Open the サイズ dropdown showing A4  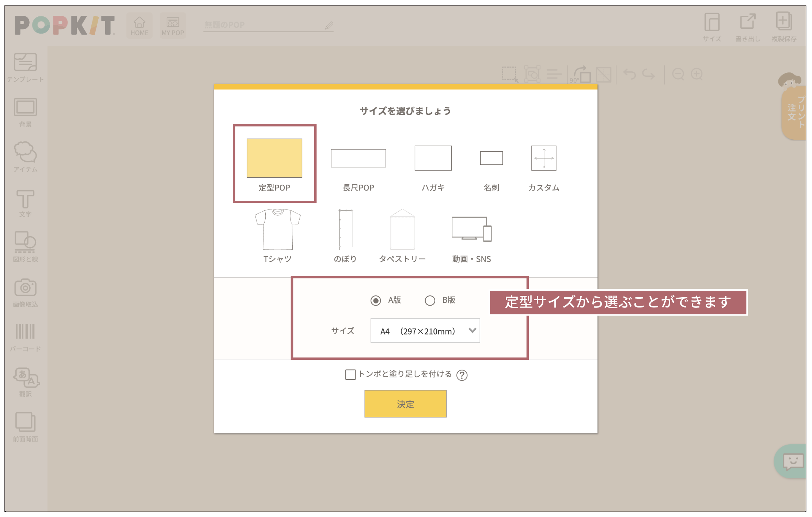[425, 331]
